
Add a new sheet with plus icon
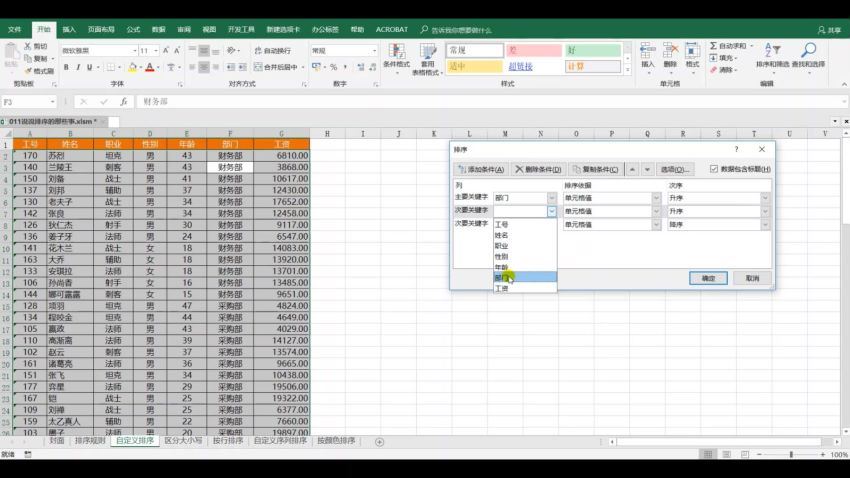pyautogui.click(x=379, y=441)
